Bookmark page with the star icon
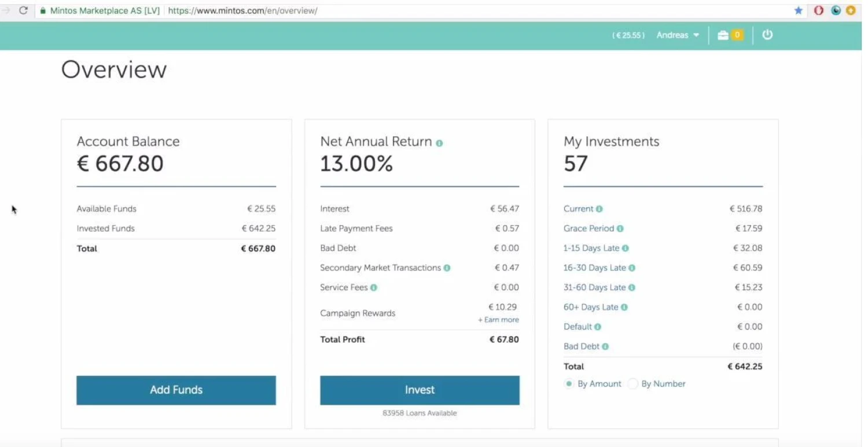This screenshot has width=868, height=447. (x=799, y=10)
